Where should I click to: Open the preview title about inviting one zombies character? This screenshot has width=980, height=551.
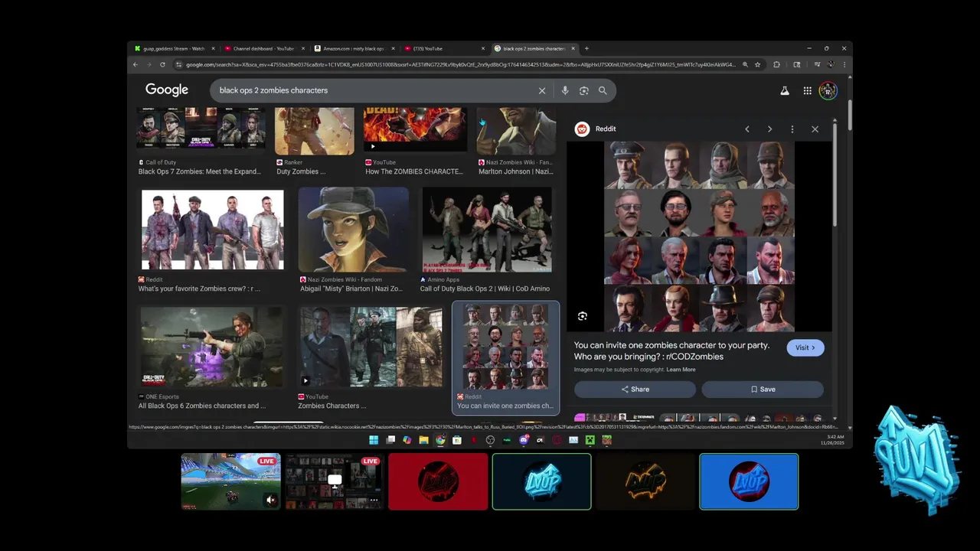tap(671, 350)
